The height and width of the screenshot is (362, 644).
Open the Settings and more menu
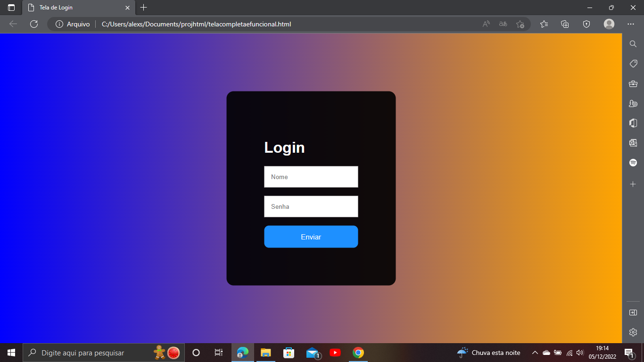630,24
